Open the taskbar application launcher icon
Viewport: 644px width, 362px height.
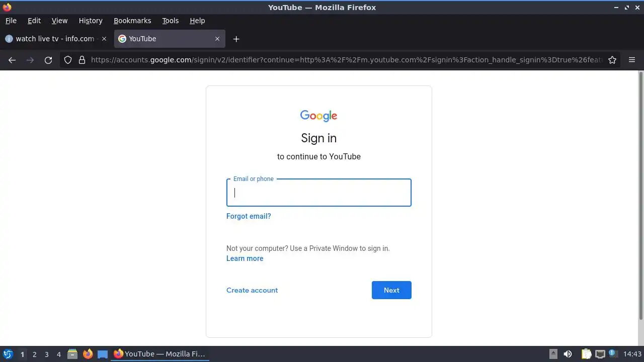pyautogui.click(x=8, y=354)
